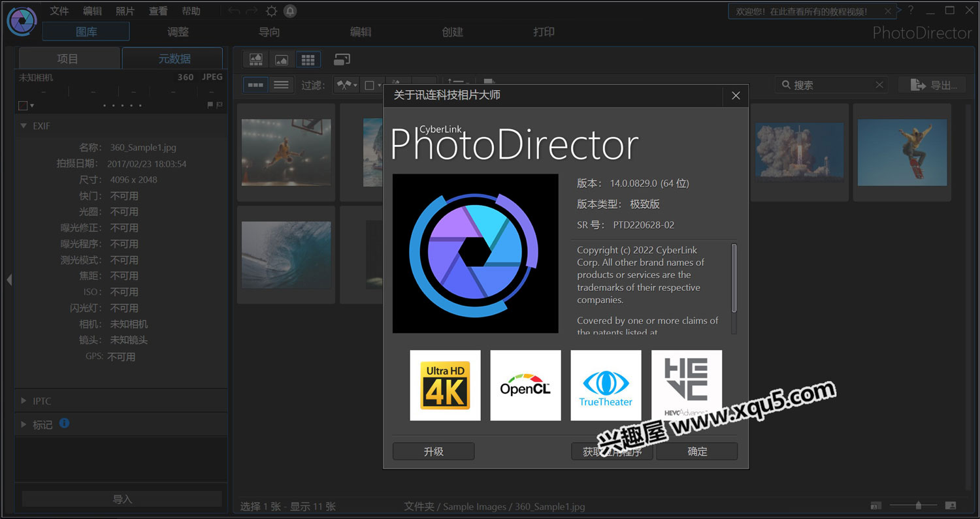Click the PhotoDirector aperture logo in top-left corner
The height and width of the screenshot is (519, 980).
22,21
